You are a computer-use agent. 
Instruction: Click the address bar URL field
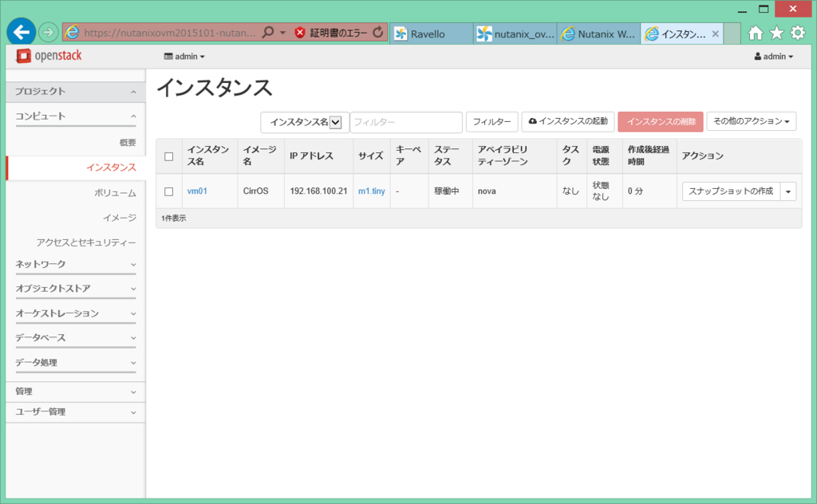(x=169, y=33)
